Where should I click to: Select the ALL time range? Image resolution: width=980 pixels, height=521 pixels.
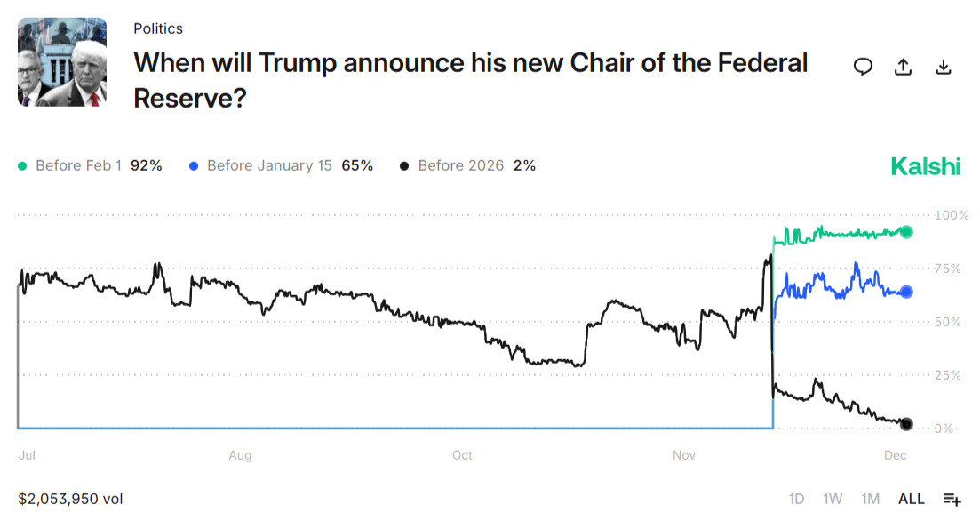click(x=912, y=499)
